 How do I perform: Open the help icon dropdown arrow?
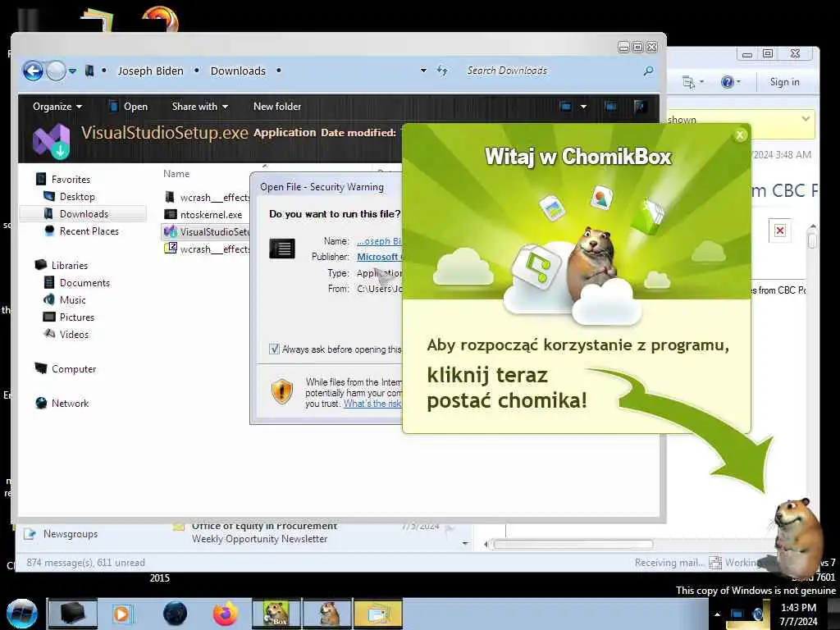739,82
